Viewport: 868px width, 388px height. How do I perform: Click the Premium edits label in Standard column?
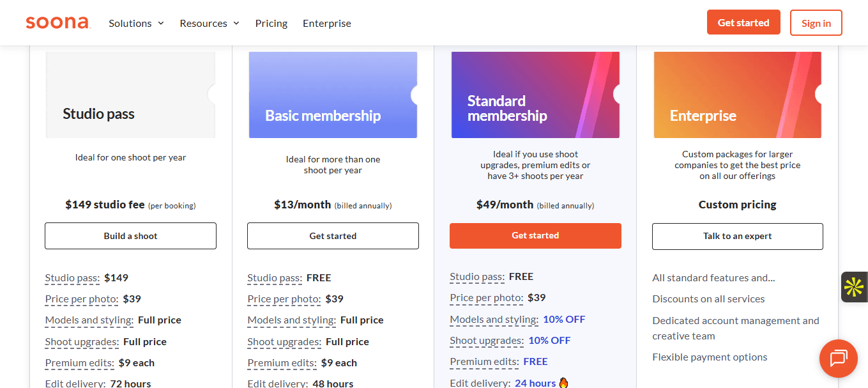[483, 362]
